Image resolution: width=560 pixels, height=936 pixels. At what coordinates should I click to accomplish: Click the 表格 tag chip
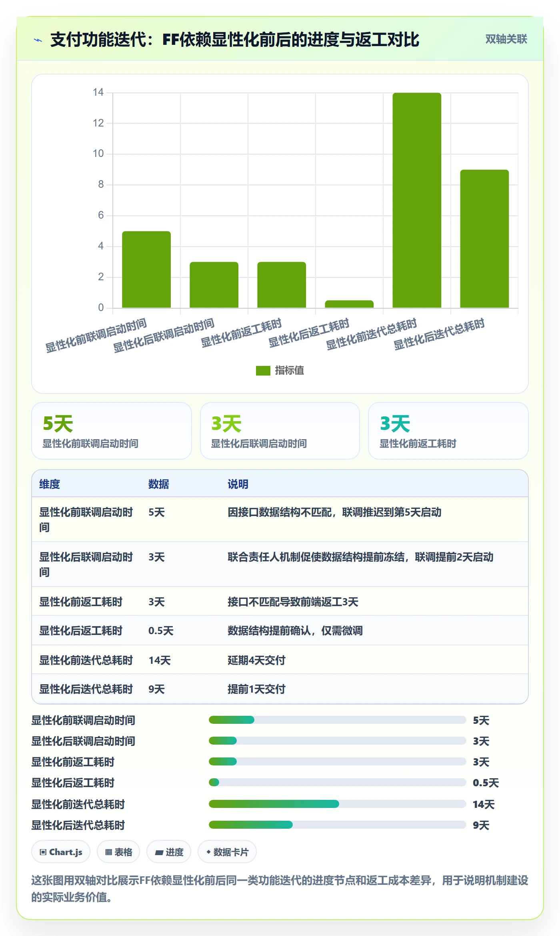118,852
